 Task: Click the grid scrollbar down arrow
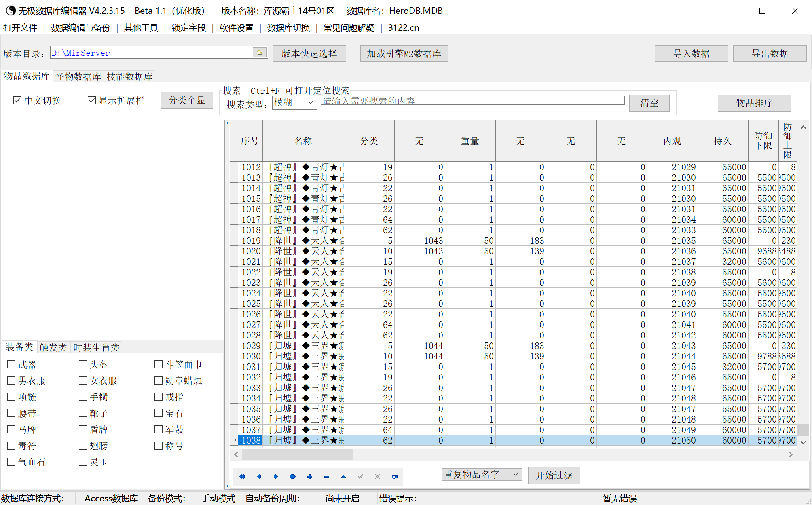[x=803, y=442]
